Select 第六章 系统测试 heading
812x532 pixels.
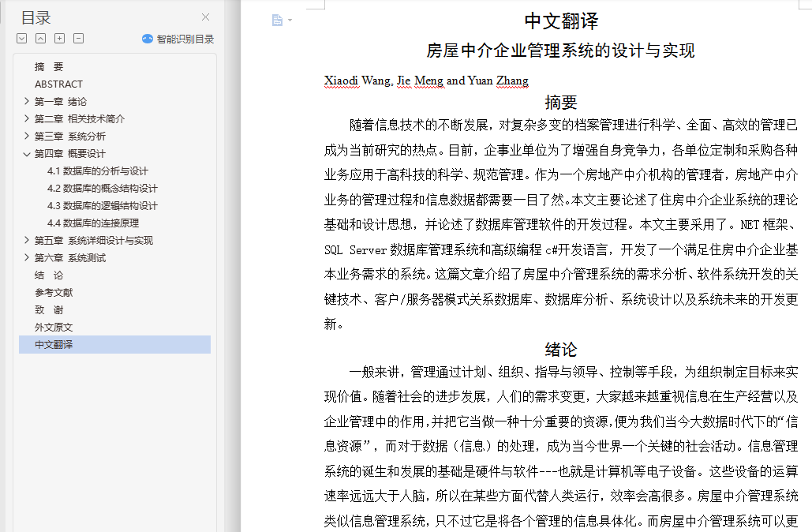click(x=70, y=257)
